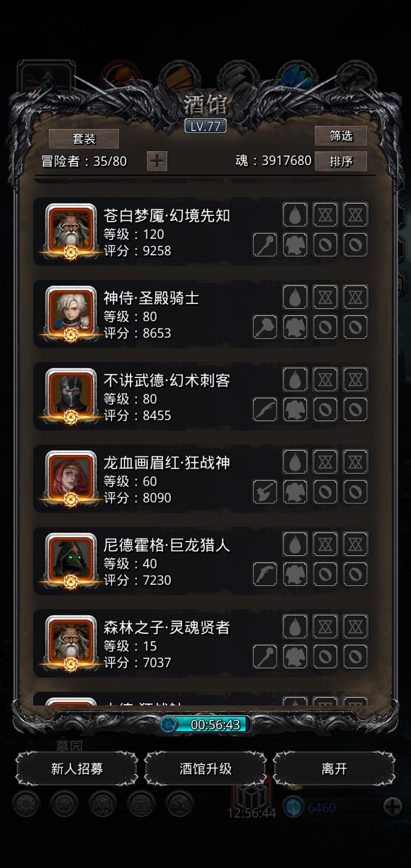Click the 00:56:43 countdown timer bar
This screenshot has width=411, height=868.
(x=205, y=724)
